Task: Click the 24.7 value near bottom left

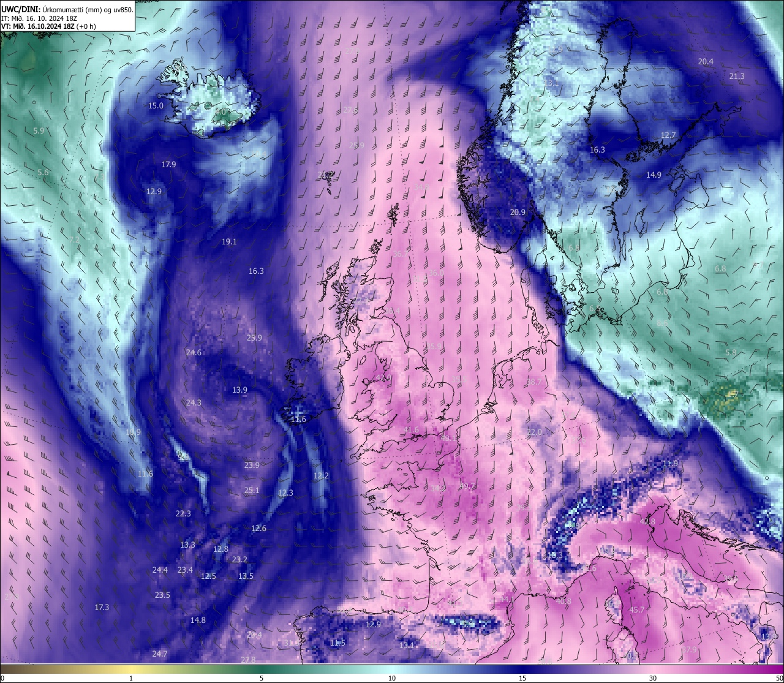Action: [160, 654]
